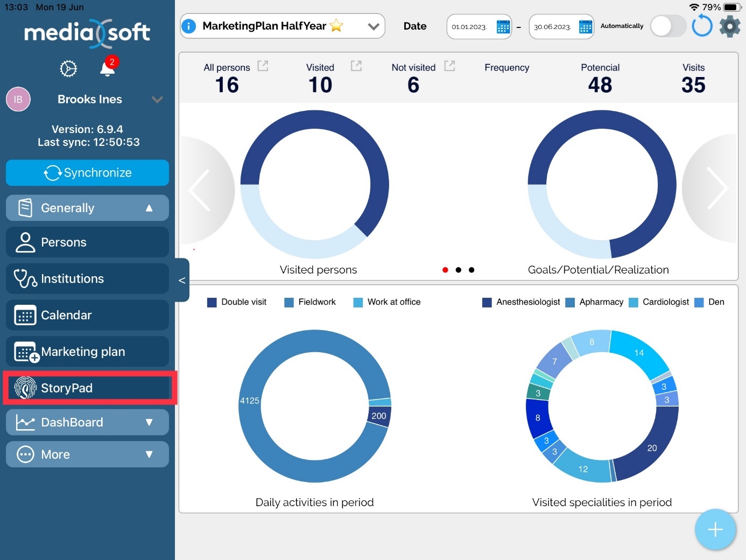This screenshot has width=746, height=560.
Task: Open Institutions in the sidebar
Action: [x=87, y=278]
